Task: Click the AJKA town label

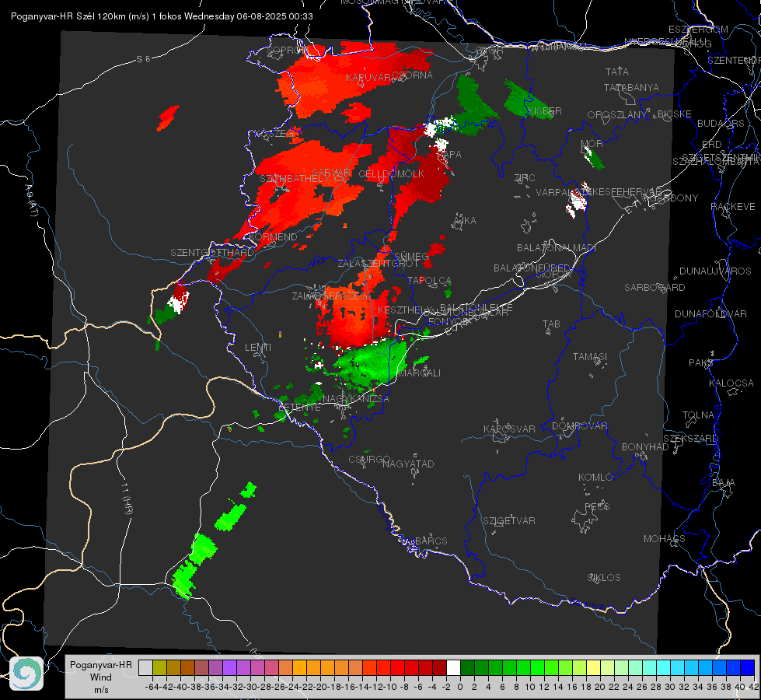Action: pyautogui.click(x=465, y=220)
